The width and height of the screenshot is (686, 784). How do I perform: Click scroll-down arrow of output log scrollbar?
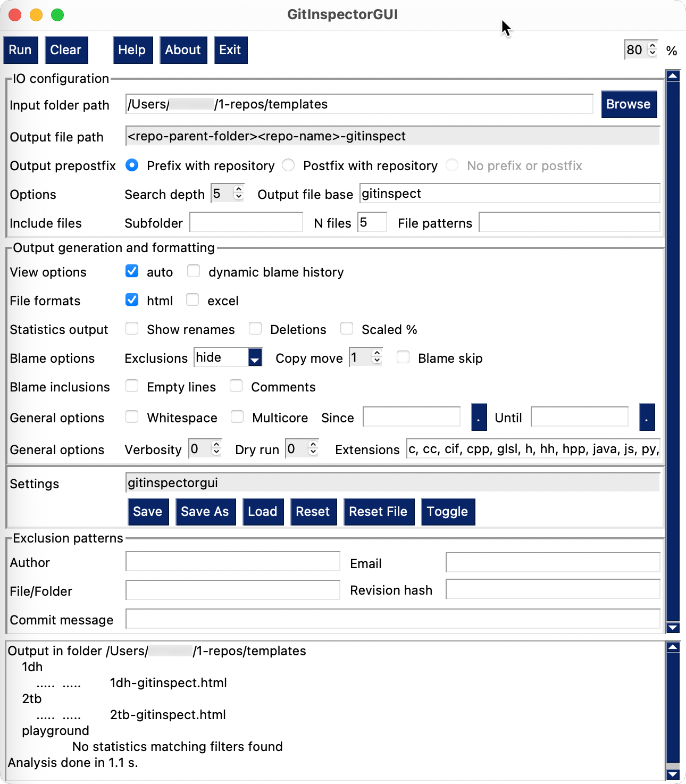[673, 774]
